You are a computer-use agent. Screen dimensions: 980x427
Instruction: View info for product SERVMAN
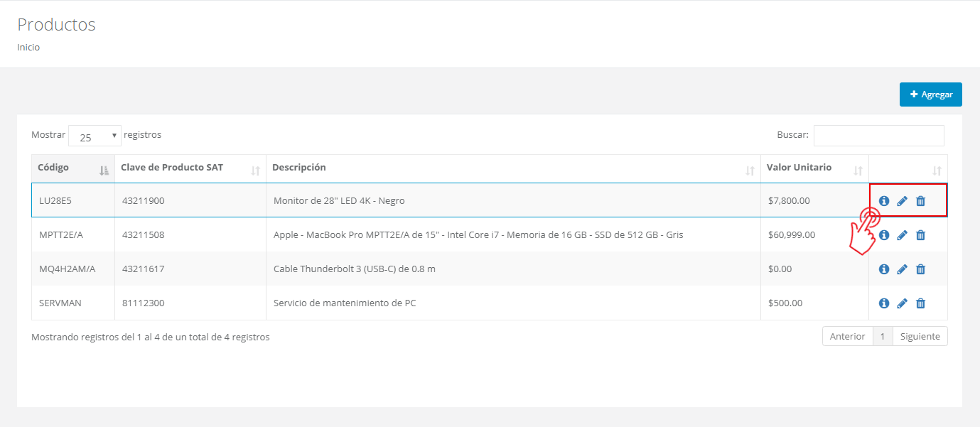(x=884, y=303)
